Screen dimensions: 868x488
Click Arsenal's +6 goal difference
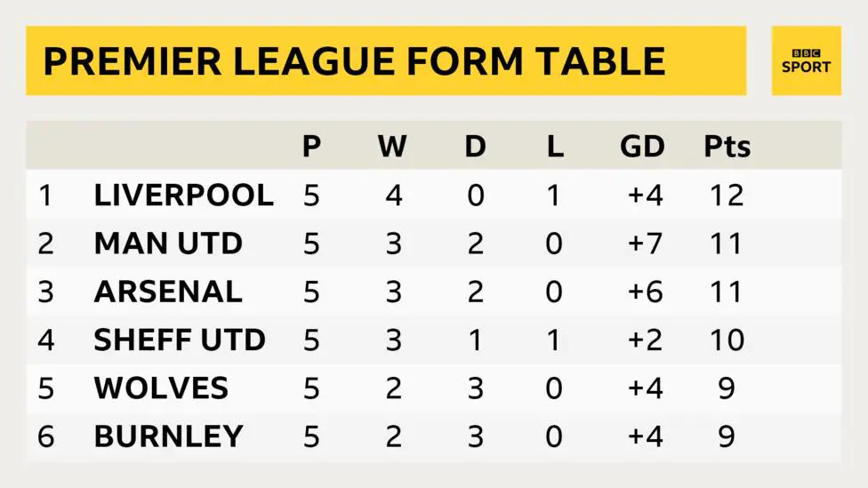coord(645,291)
